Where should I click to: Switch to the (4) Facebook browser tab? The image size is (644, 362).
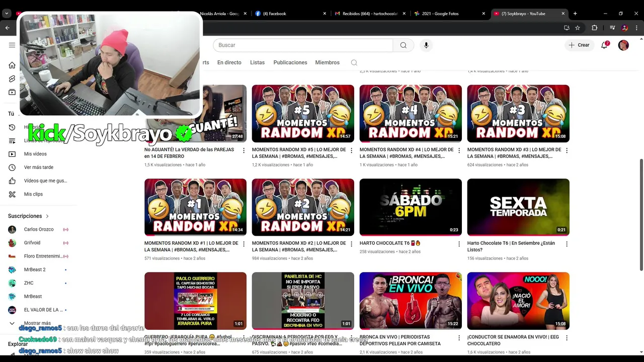pos(289,14)
